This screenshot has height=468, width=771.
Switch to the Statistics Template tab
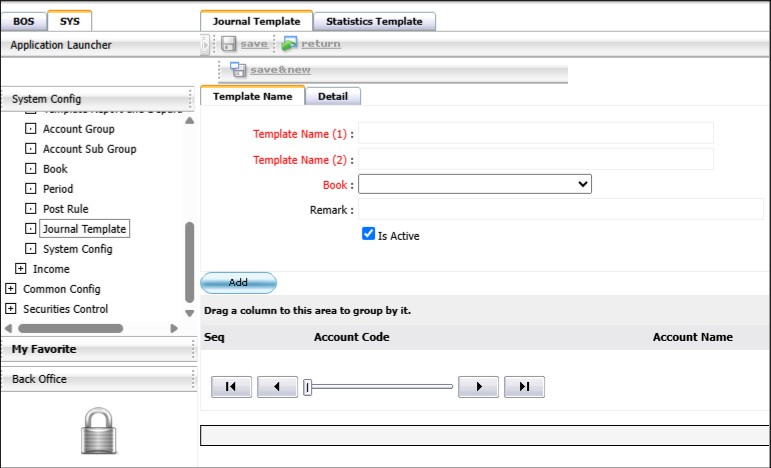point(374,21)
